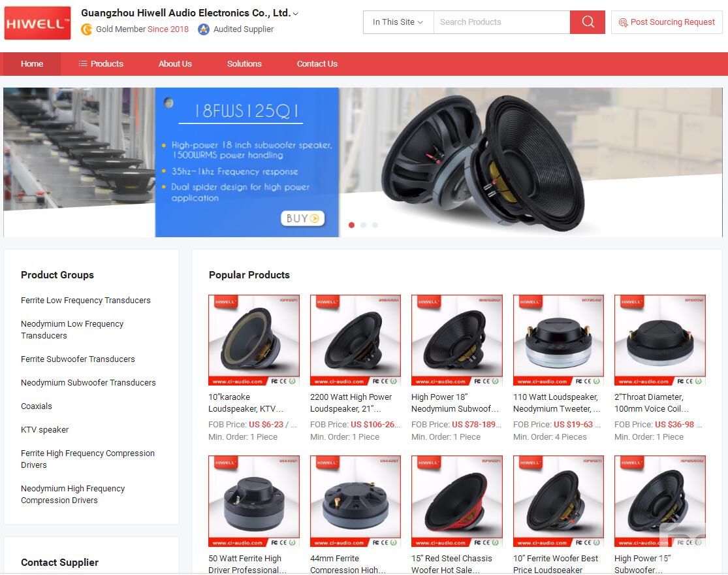Open the 2" Throat Diameter driver thumbnail
The width and height of the screenshot is (728, 575).
[660, 340]
